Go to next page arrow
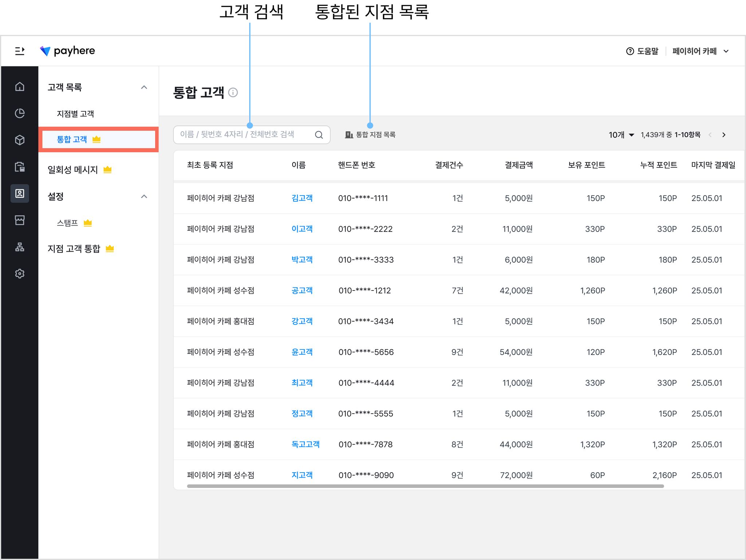746x560 pixels. (724, 135)
